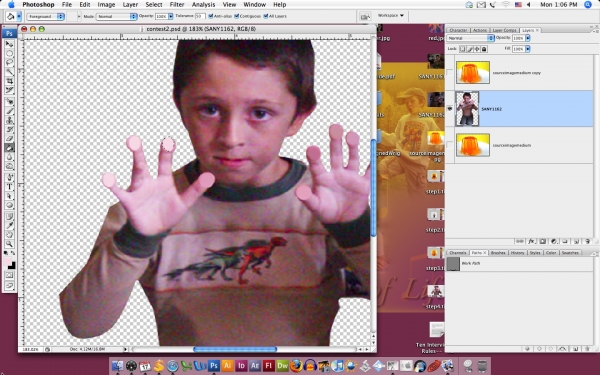Switch to the Channels tab

tap(458, 253)
